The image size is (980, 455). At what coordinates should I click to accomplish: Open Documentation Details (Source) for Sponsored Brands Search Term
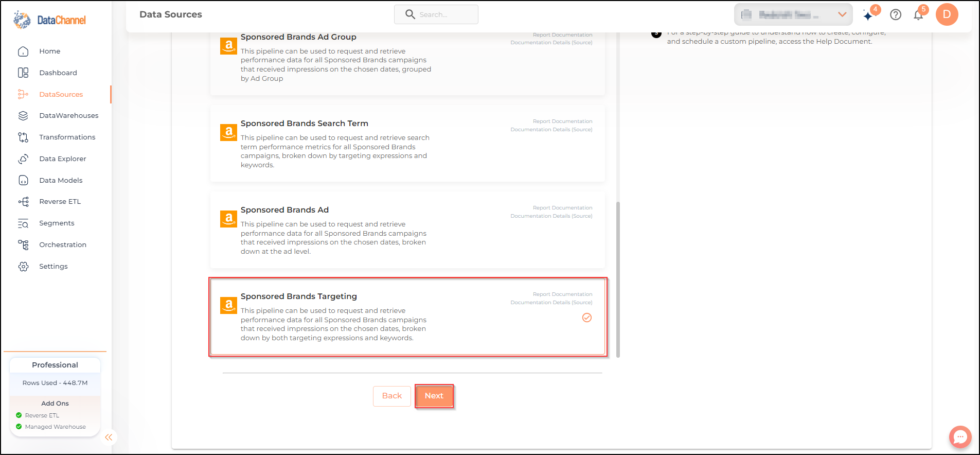point(551,130)
